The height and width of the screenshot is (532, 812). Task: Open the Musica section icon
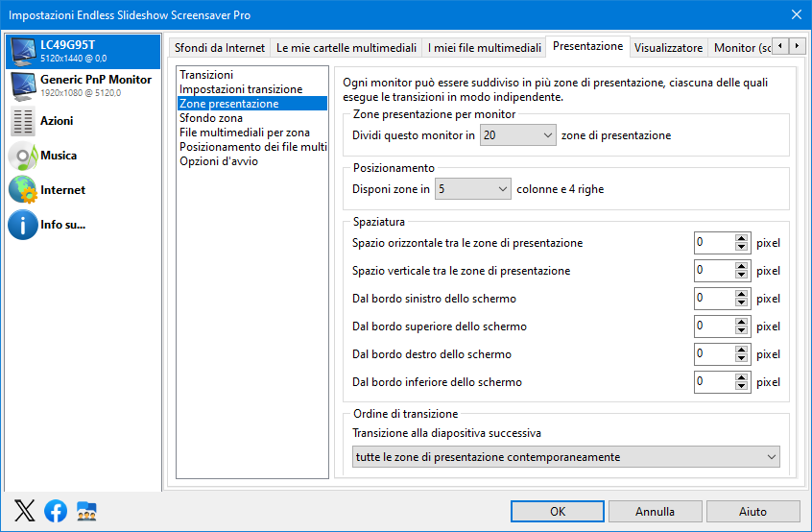click(23, 156)
